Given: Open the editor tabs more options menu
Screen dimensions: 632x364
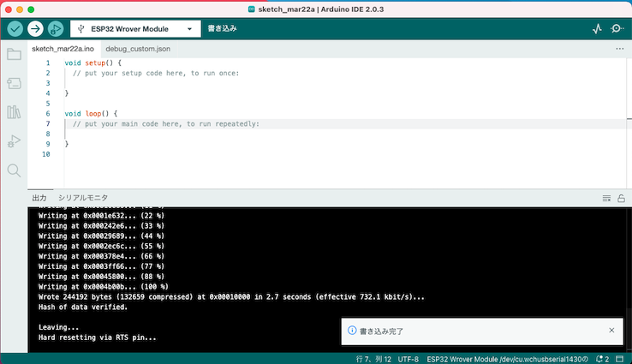Looking at the screenshot, I should click(619, 49).
